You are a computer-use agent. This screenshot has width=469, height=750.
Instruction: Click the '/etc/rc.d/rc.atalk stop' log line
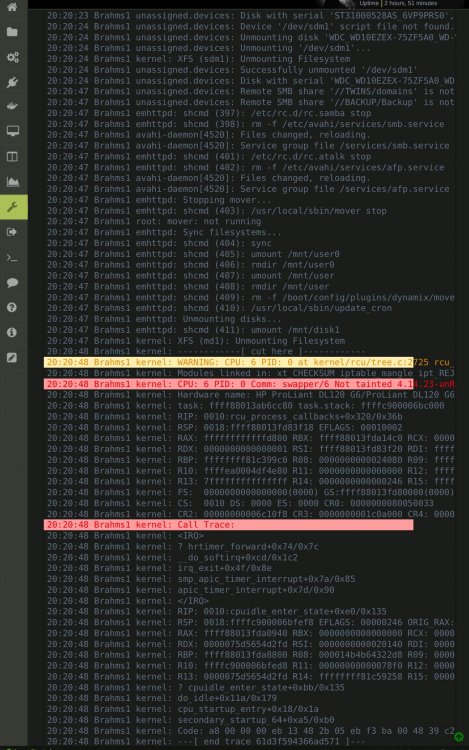209,156
